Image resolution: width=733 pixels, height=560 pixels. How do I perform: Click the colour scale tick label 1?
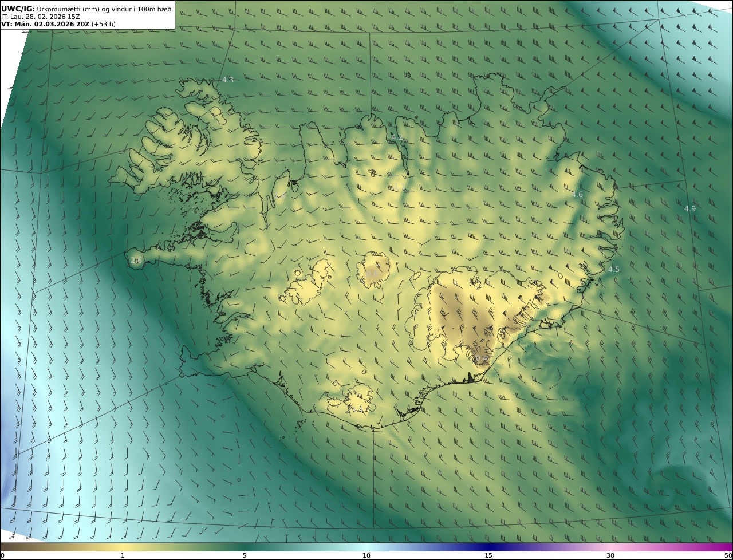tap(123, 555)
